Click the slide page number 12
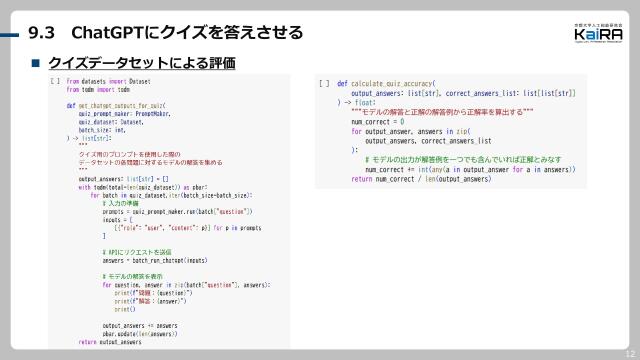Screen dimensions: 640x360 630,353
